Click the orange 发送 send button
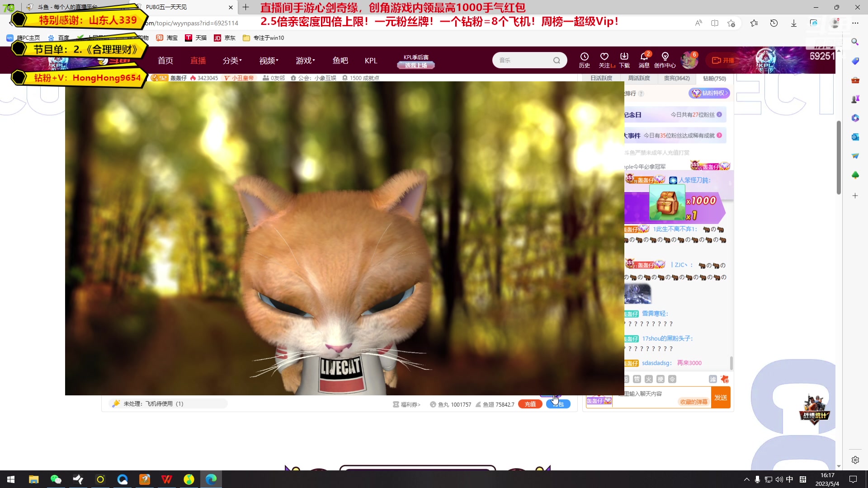Viewport: 868px width, 488px height. point(721,398)
